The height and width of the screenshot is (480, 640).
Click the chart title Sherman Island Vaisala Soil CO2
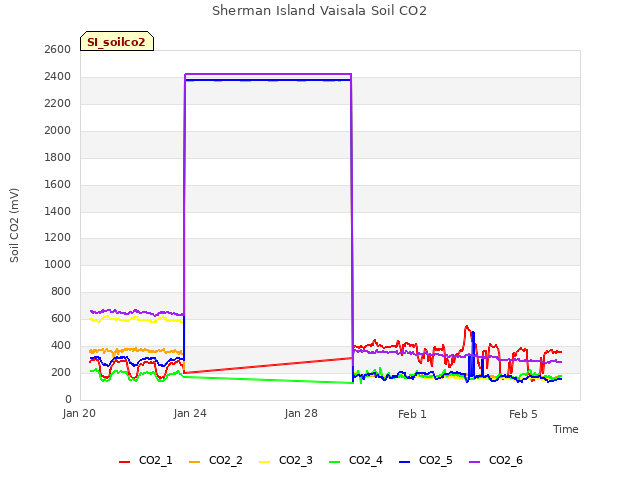tap(320, 11)
